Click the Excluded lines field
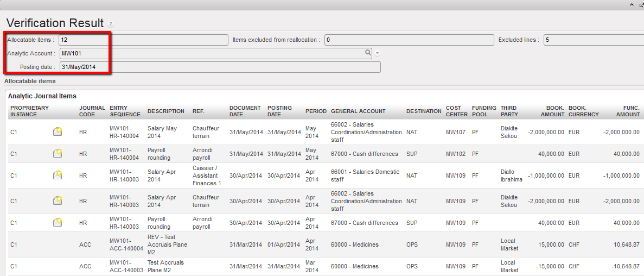Screen dimensions: 644x276 tap(593, 40)
